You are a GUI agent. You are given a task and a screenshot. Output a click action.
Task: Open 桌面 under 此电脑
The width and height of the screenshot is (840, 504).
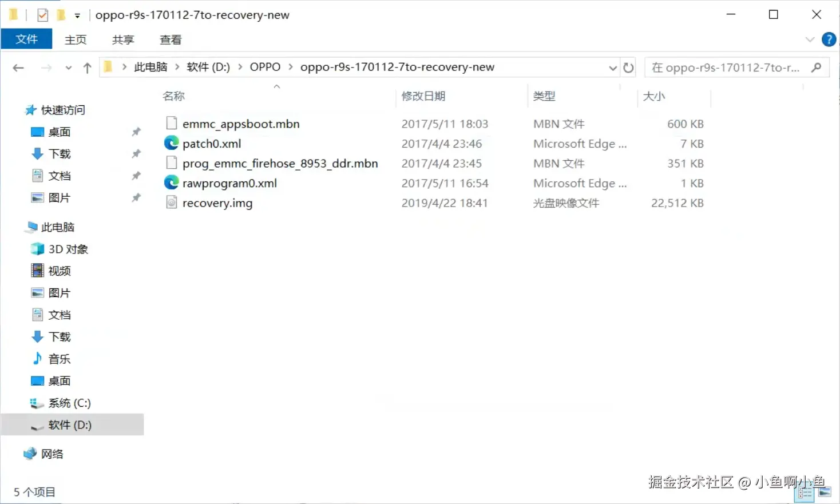coord(60,381)
